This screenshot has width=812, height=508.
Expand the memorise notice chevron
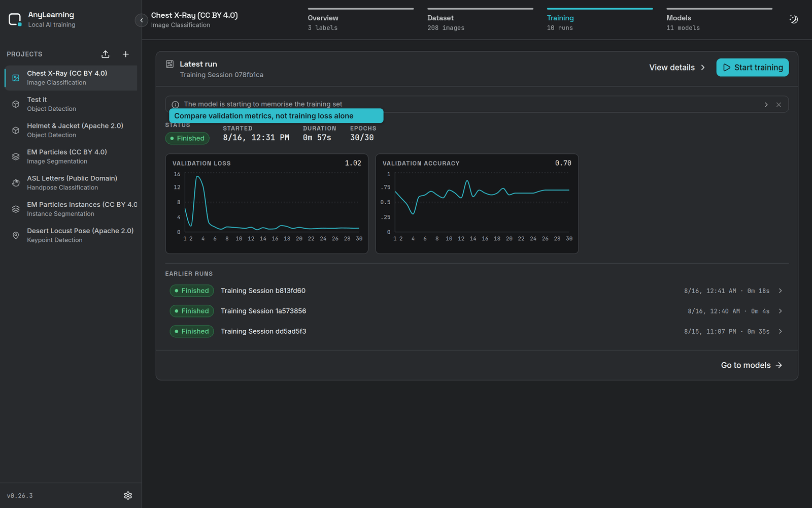(x=766, y=105)
